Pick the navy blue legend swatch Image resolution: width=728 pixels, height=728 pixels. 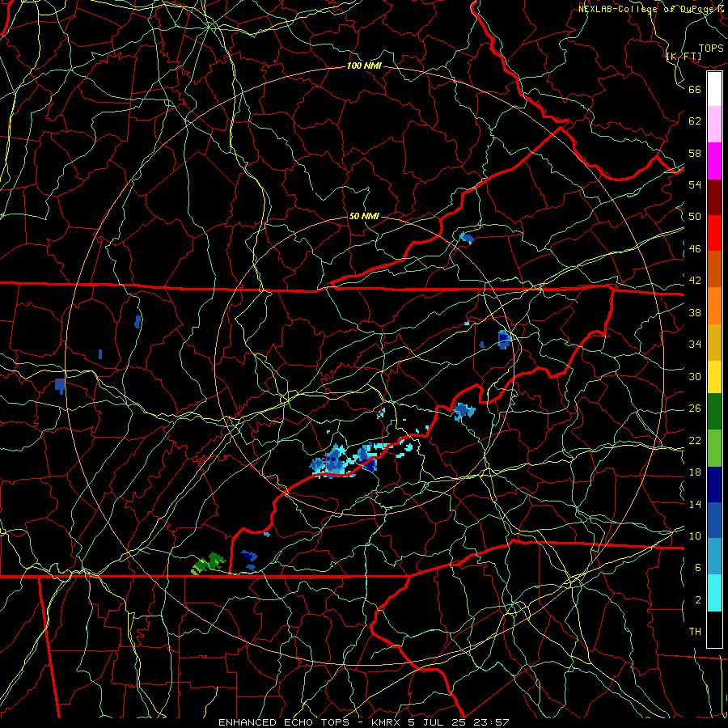coord(714,485)
